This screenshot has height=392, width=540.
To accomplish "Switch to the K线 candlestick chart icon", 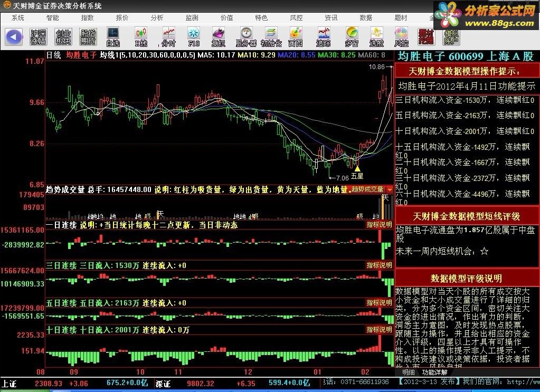I will coord(141,37).
